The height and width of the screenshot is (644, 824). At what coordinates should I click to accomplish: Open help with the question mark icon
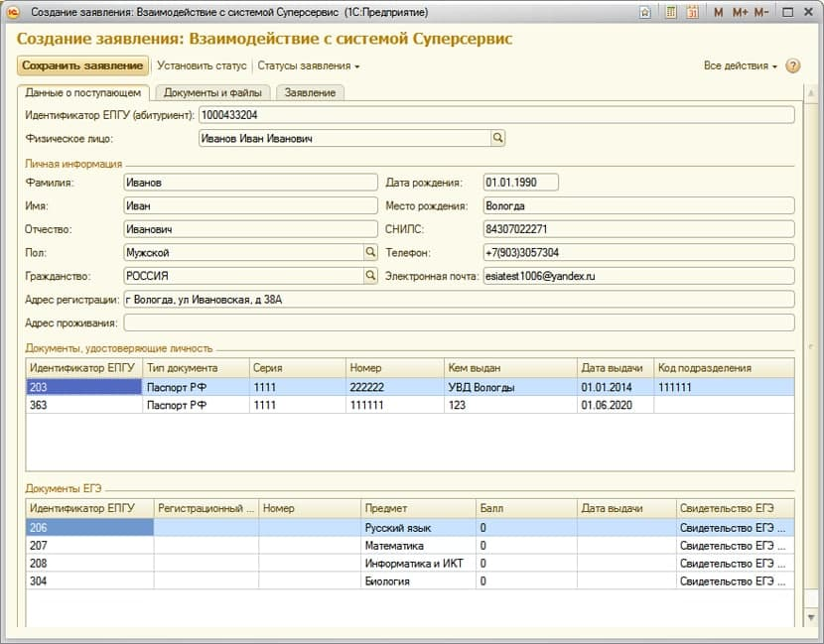792,65
